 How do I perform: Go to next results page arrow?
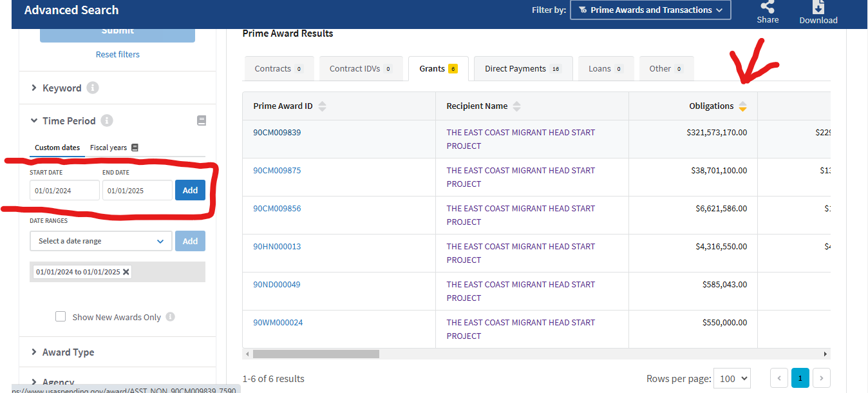(821, 378)
